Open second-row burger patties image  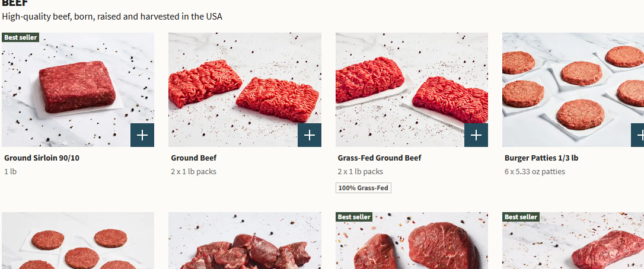[x=78, y=241]
